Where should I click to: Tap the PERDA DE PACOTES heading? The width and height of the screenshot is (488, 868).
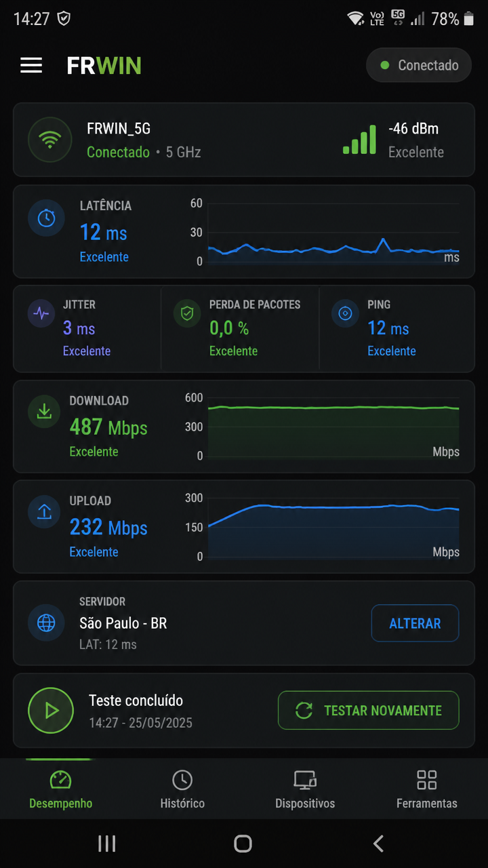255,304
